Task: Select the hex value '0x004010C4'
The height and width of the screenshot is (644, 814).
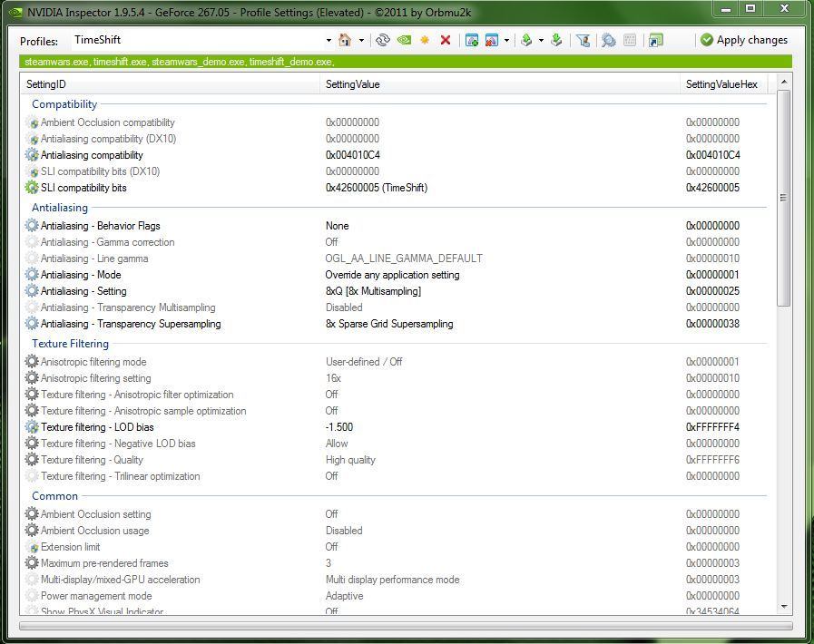Action: [x=712, y=154]
